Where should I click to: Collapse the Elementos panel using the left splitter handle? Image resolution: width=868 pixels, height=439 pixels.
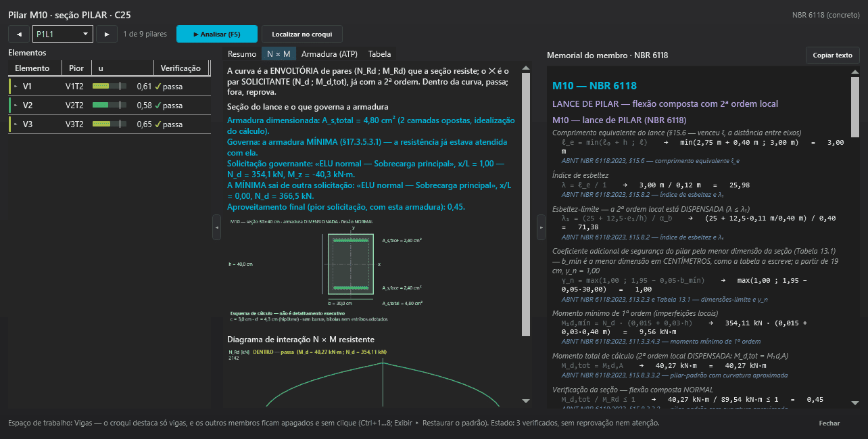tap(216, 227)
